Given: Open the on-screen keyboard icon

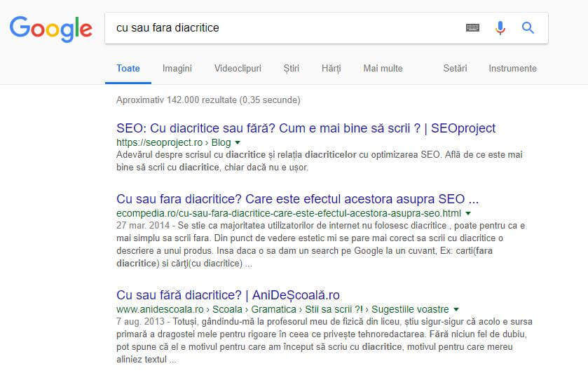Looking at the screenshot, I should 472,28.
